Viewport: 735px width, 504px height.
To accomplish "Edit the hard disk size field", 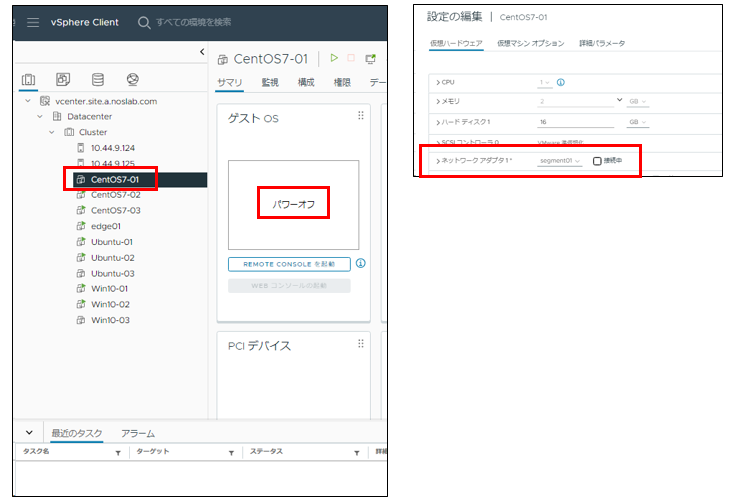I will [576, 122].
